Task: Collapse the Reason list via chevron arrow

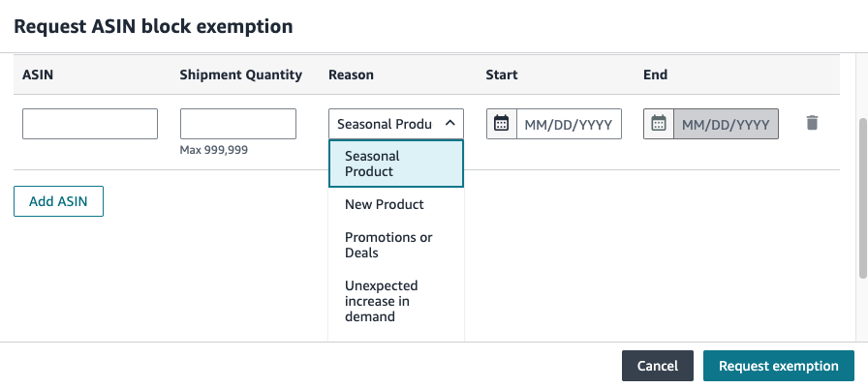Action: tap(450, 123)
